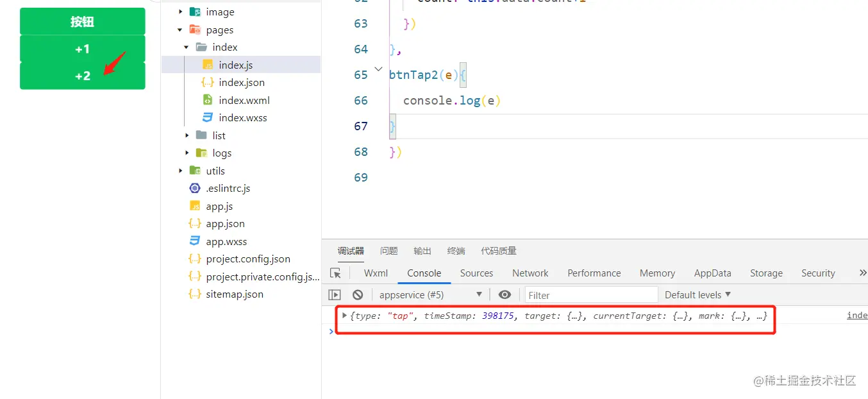Toggle the live expression eye icon

(505, 294)
